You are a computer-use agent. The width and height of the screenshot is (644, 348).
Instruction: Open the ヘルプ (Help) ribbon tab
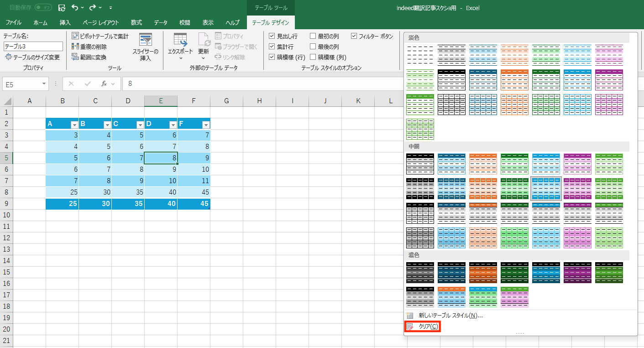[232, 22]
